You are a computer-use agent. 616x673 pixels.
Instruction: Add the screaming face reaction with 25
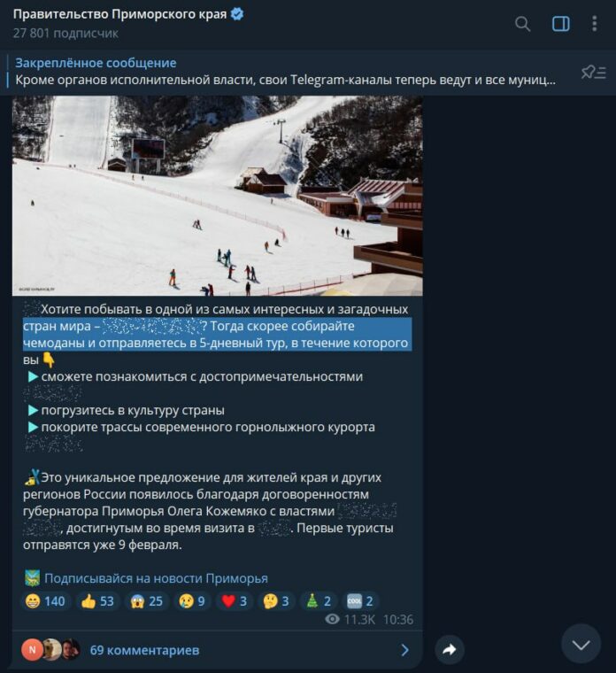pos(147,601)
